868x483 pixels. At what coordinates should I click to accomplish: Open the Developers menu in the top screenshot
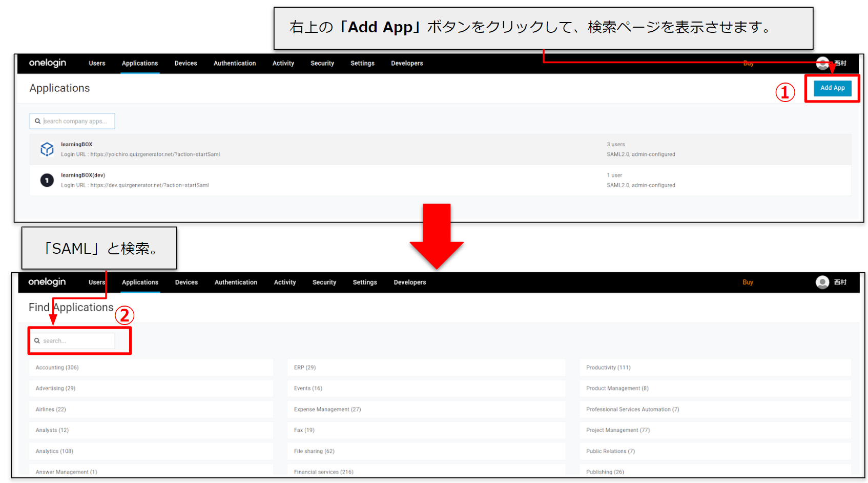[x=407, y=63]
